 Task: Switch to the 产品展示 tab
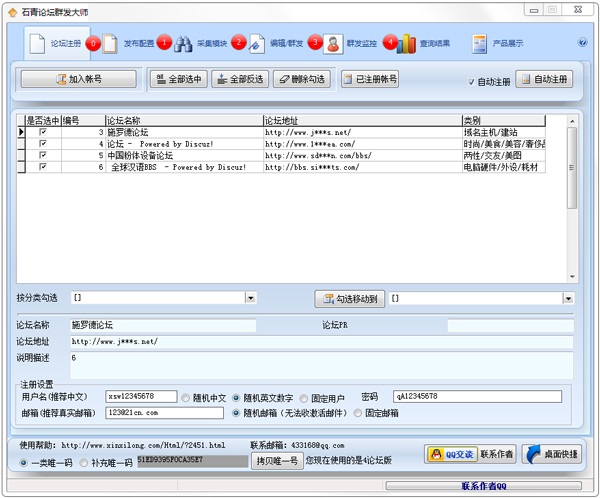click(x=497, y=44)
